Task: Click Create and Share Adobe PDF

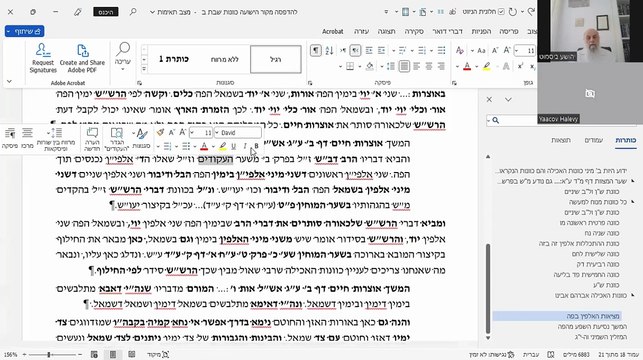Action: (x=82, y=58)
